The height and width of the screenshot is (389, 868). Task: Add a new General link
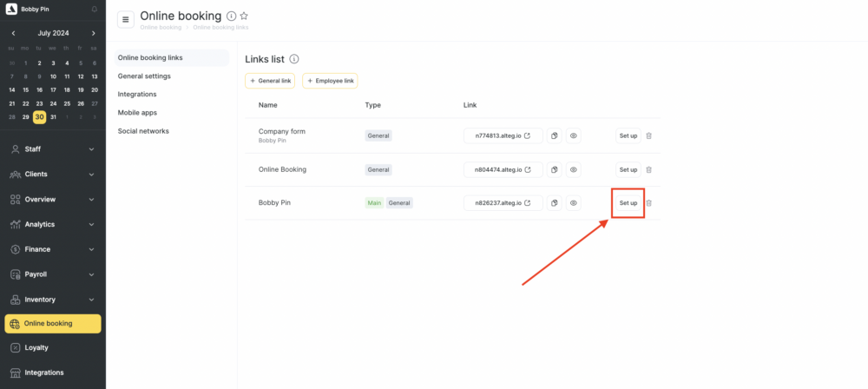[x=271, y=81]
